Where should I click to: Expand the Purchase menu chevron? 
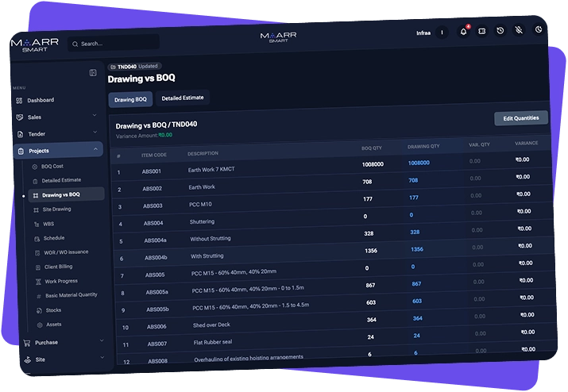102,340
